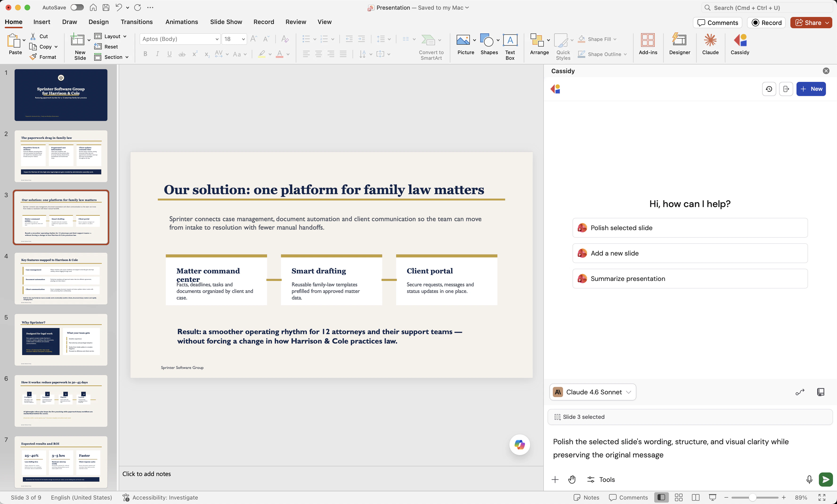Toggle Normal view in the status bar
Image resolution: width=837 pixels, height=504 pixels.
click(661, 497)
